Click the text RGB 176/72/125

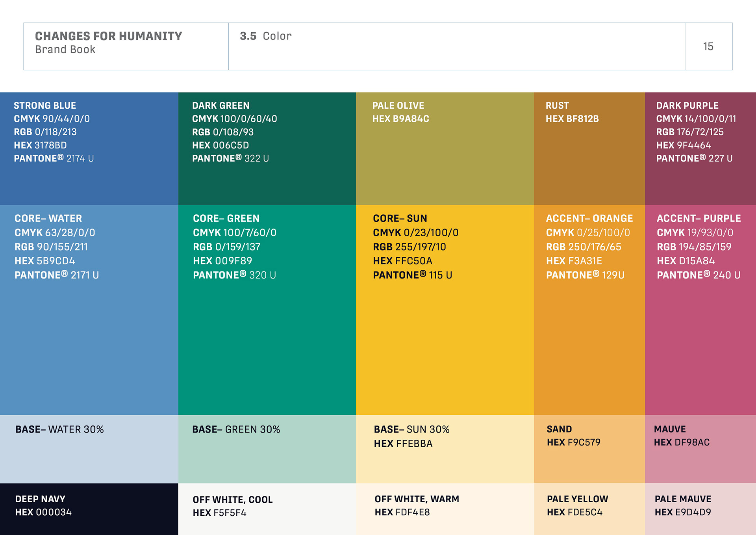(x=690, y=132)
